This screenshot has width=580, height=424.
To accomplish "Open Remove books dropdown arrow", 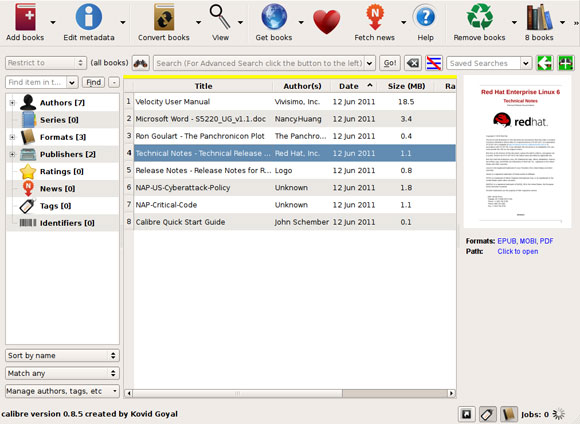I will (x=514, y=22).
